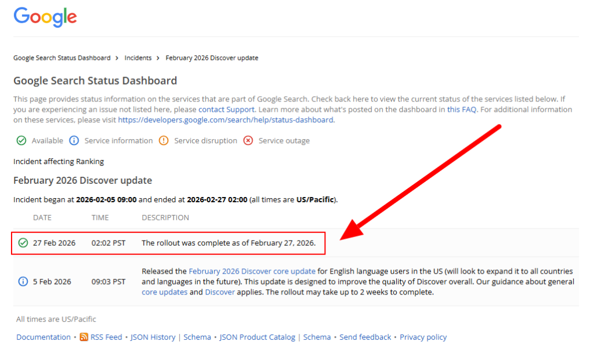Click green check icon beside 27 Feb 2026
The width and height of the screenshot is (594, 364).
(x=23, y=243)
